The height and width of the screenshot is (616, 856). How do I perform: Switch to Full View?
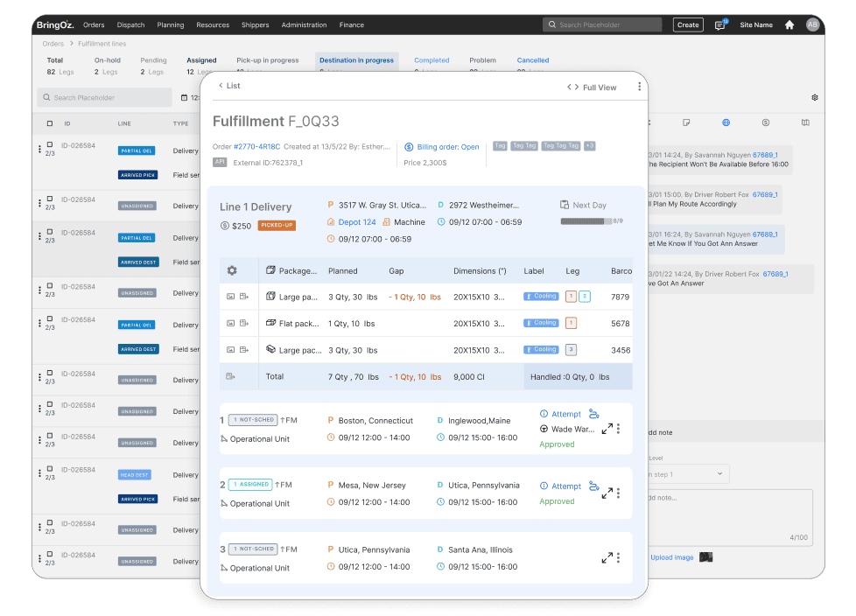[592, 87]
